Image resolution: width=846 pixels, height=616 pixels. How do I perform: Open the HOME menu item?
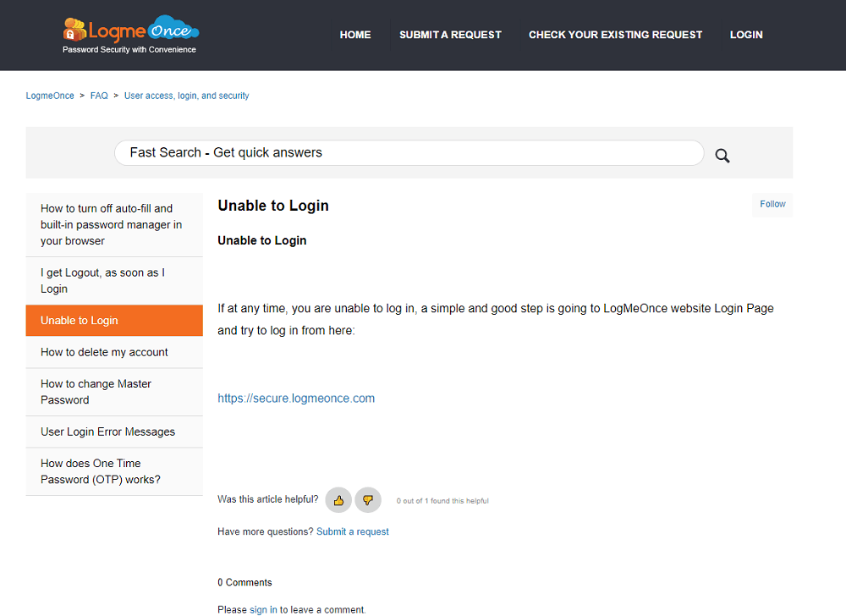355,35
